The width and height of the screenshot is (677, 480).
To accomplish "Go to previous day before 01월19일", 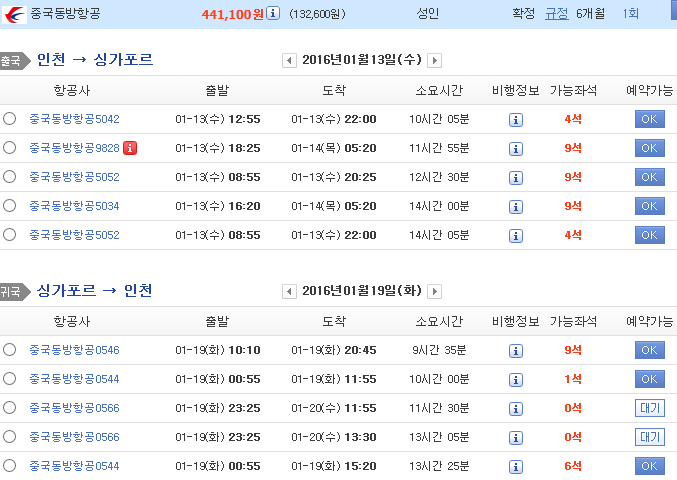I will coord(289,291).
